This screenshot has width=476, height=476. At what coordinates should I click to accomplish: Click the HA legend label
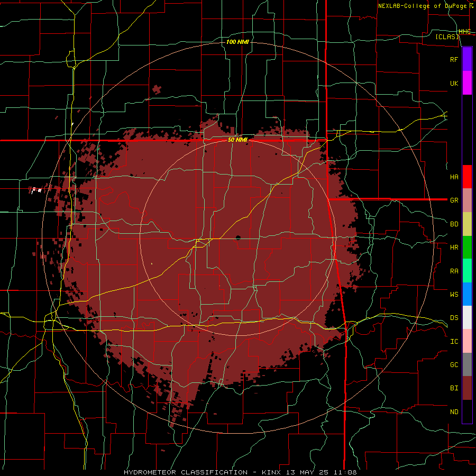coord(454,177)
